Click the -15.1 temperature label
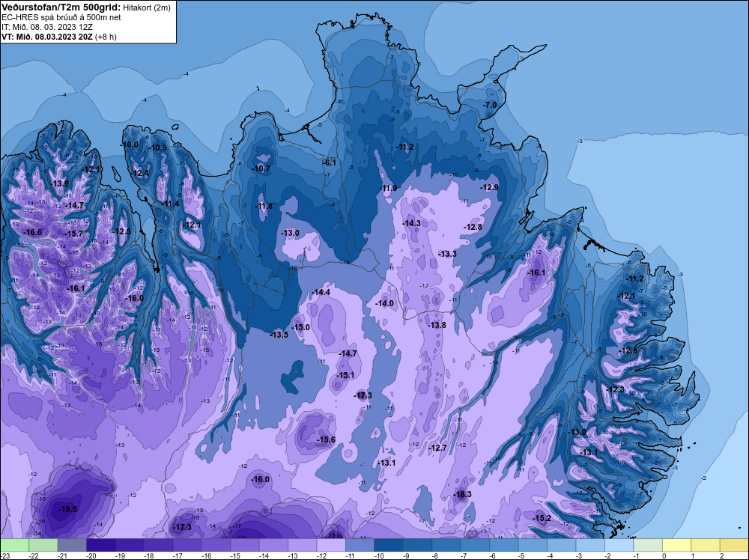The height and width of the screenshot is (560, 749). click(345, 375)
